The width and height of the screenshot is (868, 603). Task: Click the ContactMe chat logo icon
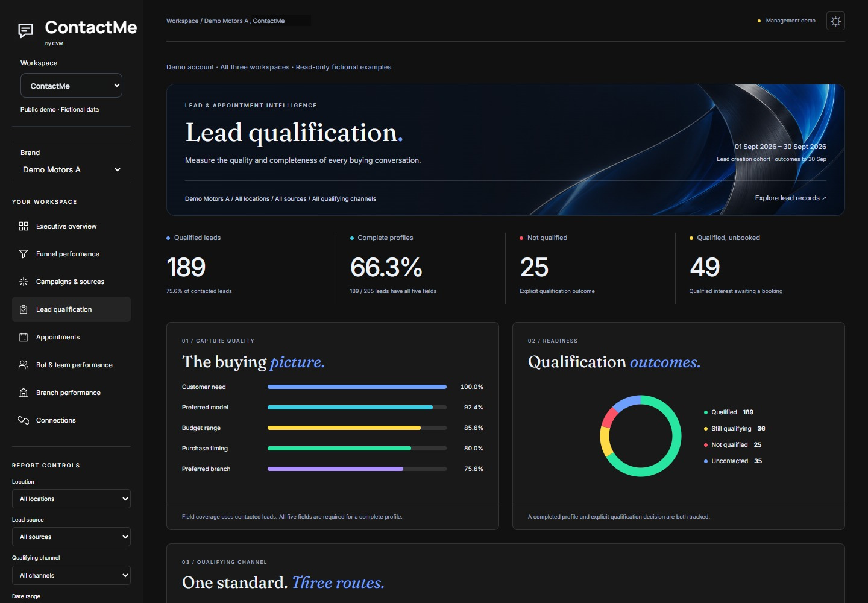coord(25,30)
